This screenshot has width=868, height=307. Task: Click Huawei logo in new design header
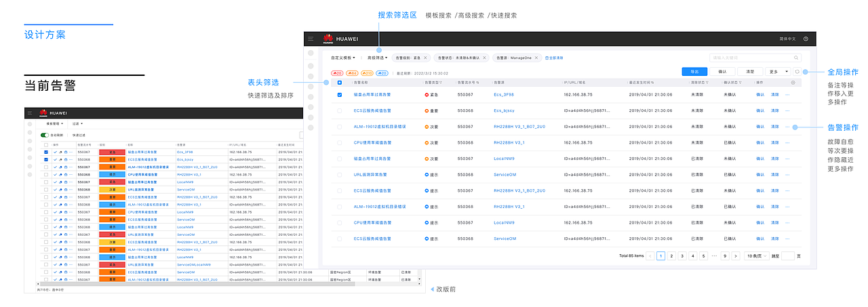point(328,39)
